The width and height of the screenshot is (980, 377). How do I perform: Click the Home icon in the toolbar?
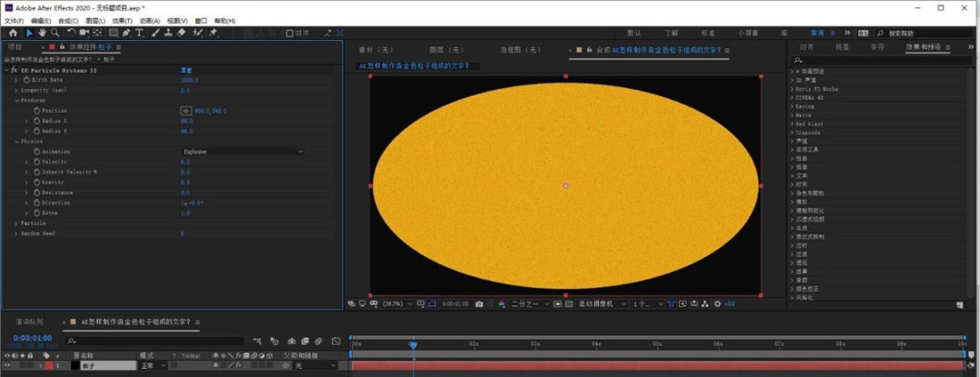click(x=14, y=33)
